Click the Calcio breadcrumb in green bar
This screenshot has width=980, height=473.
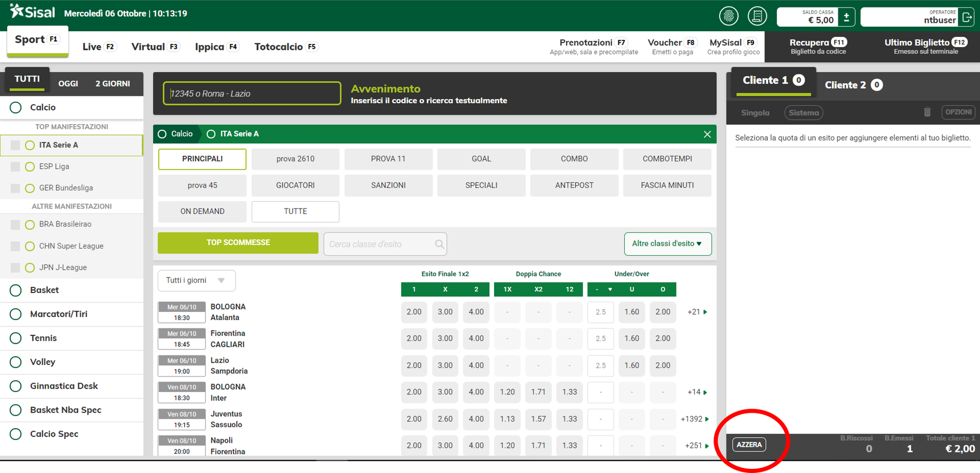pos(176,134)
